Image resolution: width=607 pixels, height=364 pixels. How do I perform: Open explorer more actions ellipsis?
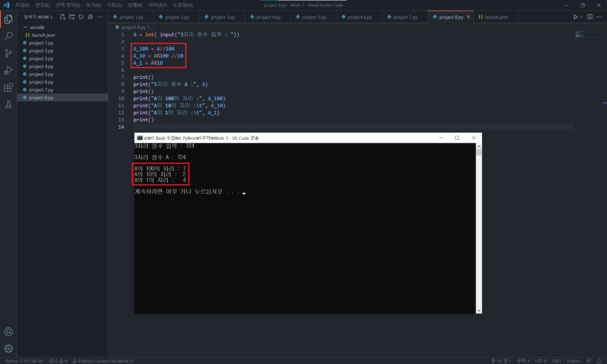[x=99, y=17]
